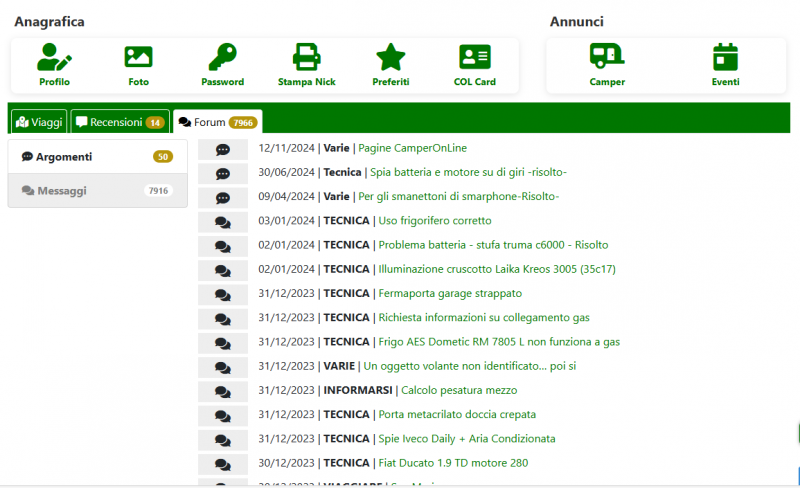This screenshot has height=488, width=800.
Task: Open Fiat Ducato 1.9 TD motore 280
Action: pyautogui.click(x=453, y=463)
